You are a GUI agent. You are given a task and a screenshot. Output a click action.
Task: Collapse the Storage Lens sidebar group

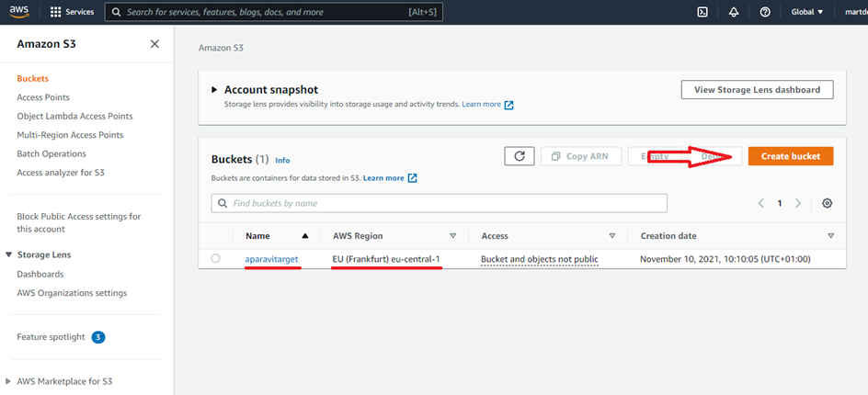9,254
